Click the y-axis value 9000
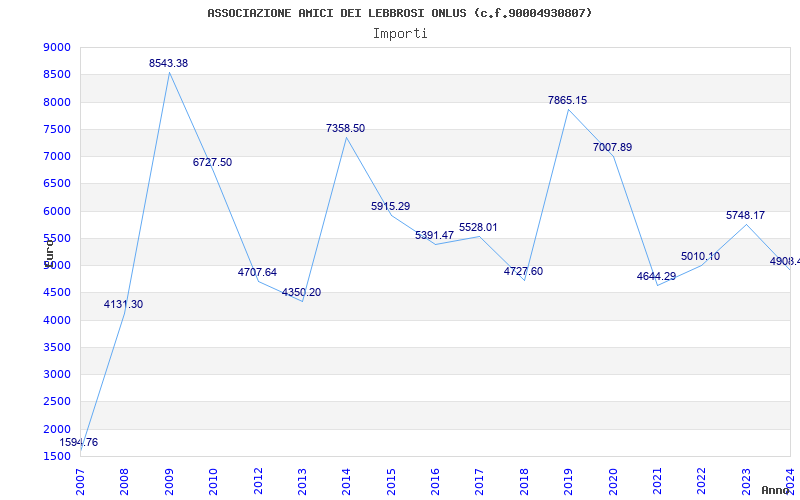Image resolution: width=800 pixels, height=500 pixels. click(57, 47)
